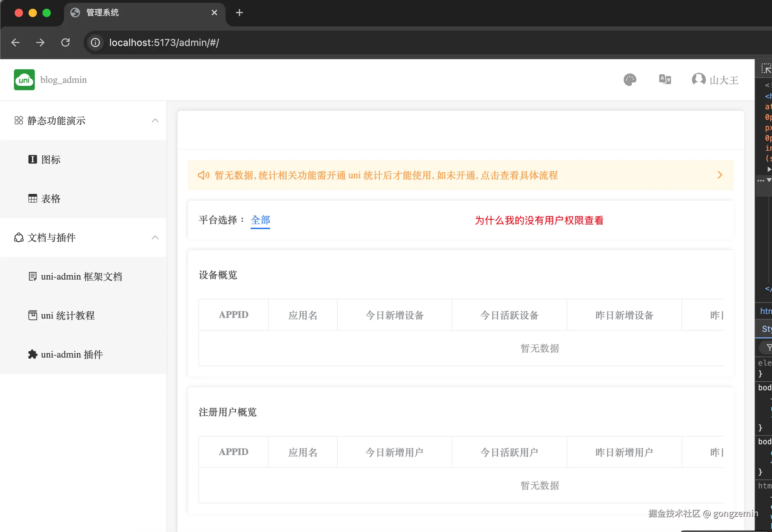Click the green uni logo
This screenshot has height=532, width=772.
pyautogui.click(x=24, y=80)
